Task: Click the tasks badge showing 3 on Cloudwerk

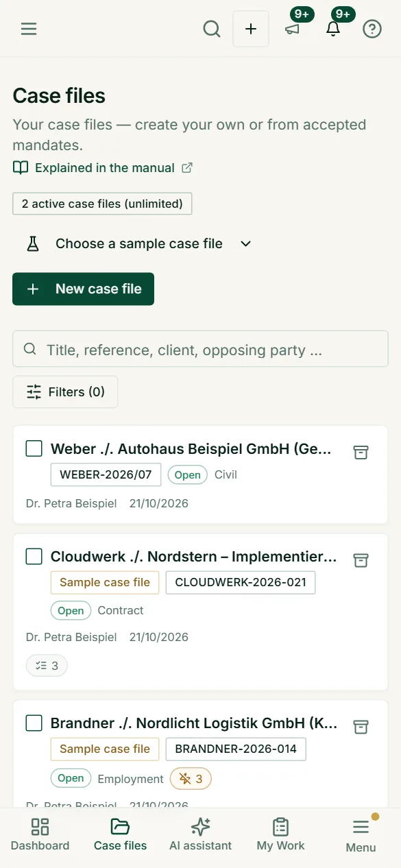Action: (47, 665)
